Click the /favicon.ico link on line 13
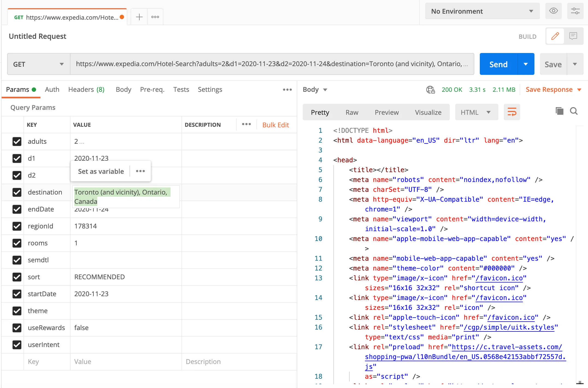 499,278
